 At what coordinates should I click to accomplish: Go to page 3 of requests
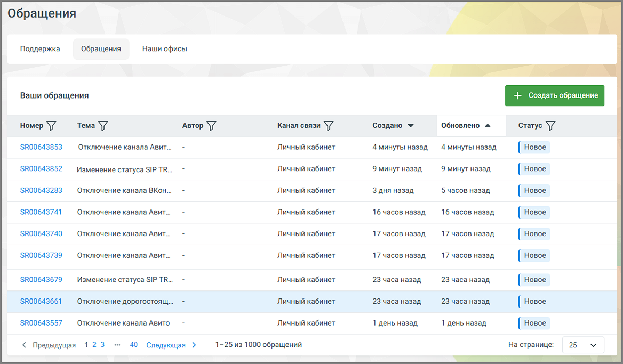click(102, 345)
